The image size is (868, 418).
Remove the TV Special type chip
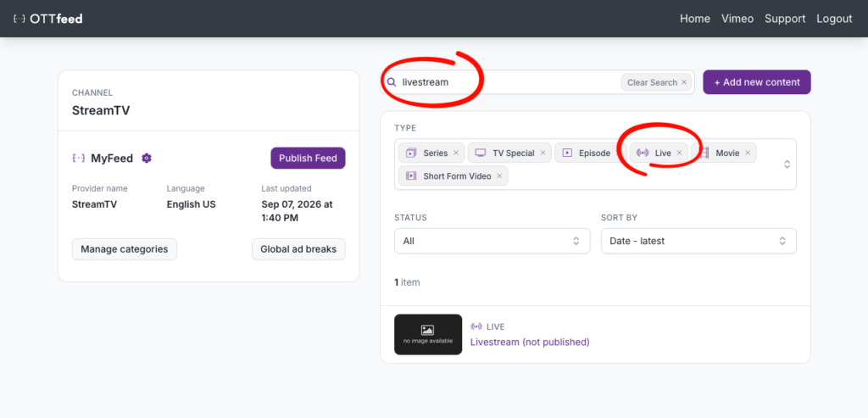[543, 153]
